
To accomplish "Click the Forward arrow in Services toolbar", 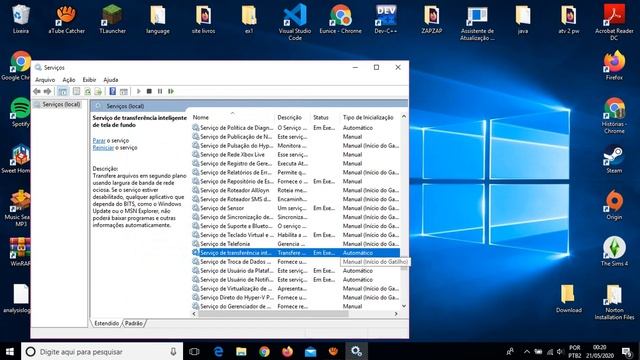I will (47, 91).
